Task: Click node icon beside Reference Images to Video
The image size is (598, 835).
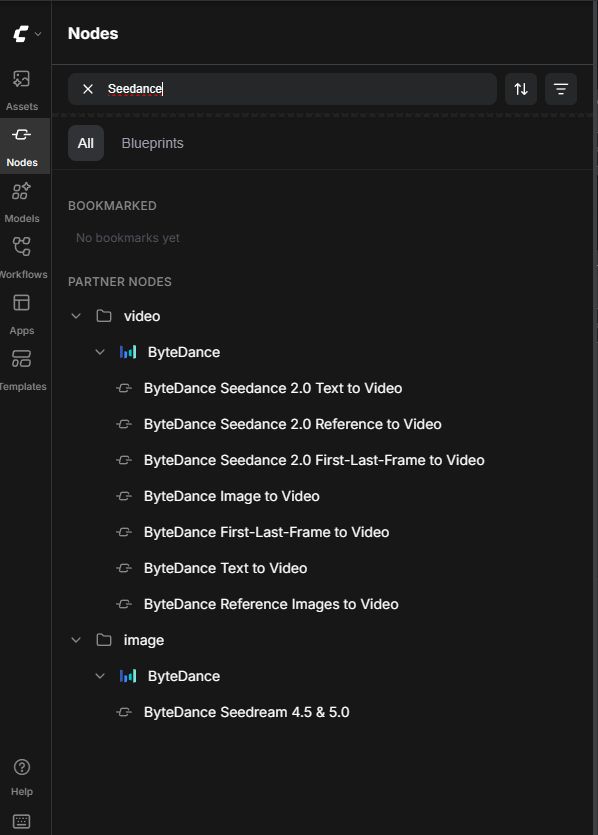Action: [124, 604]
